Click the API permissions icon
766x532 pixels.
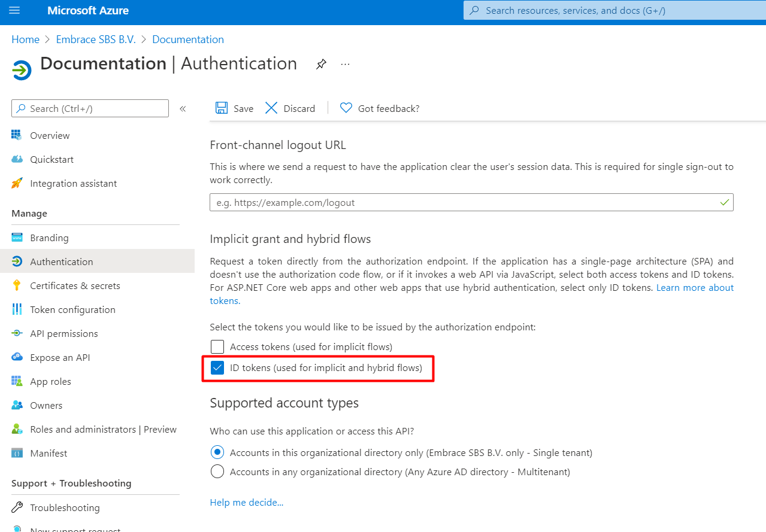[x=17, y=333]
